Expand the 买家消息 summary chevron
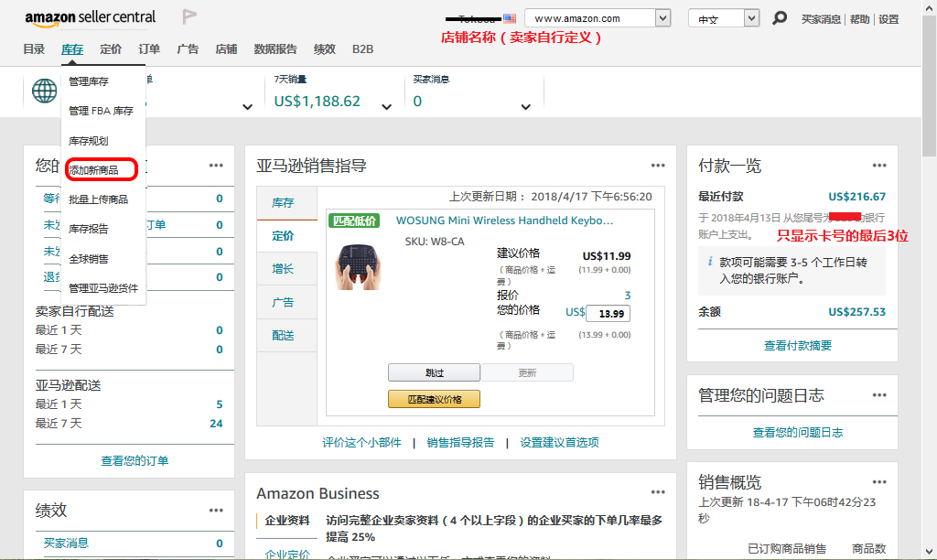937x560 pixels. pos(526,107)
